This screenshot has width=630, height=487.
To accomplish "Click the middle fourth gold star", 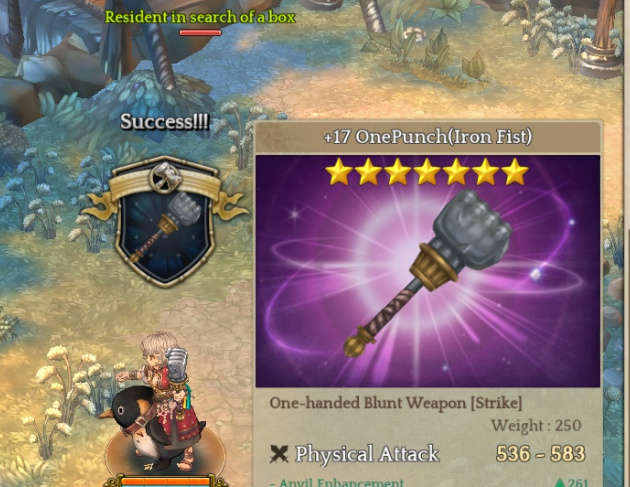I will [x=427, y=172].
